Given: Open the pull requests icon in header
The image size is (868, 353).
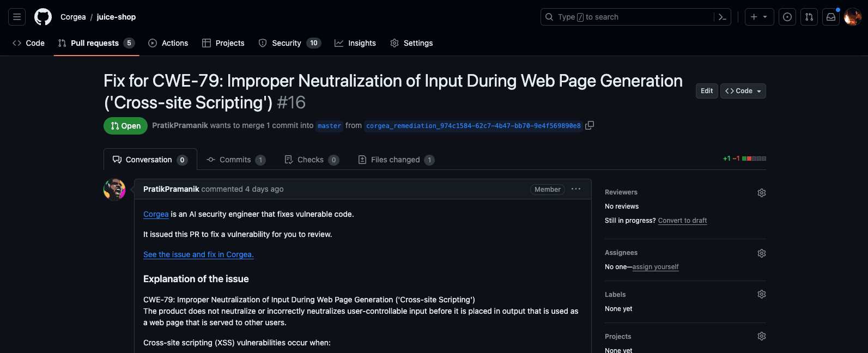Looking at the screenshot, I should click(809, 17).
